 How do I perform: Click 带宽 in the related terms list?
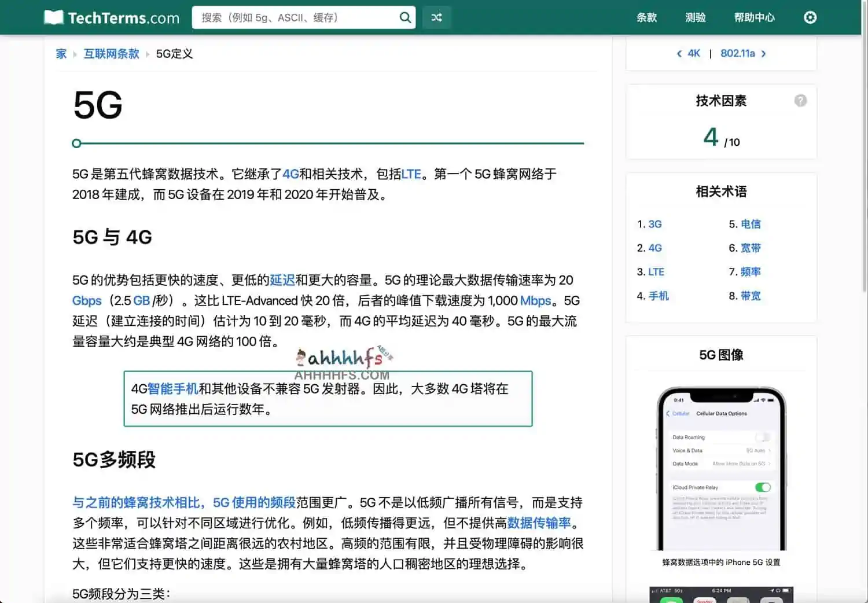(751, 296)
